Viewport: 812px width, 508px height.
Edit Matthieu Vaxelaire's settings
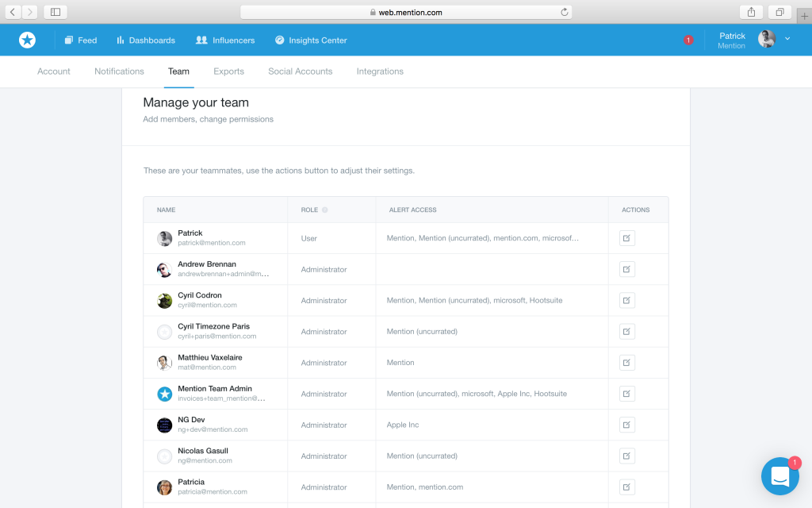coord(626,363)
